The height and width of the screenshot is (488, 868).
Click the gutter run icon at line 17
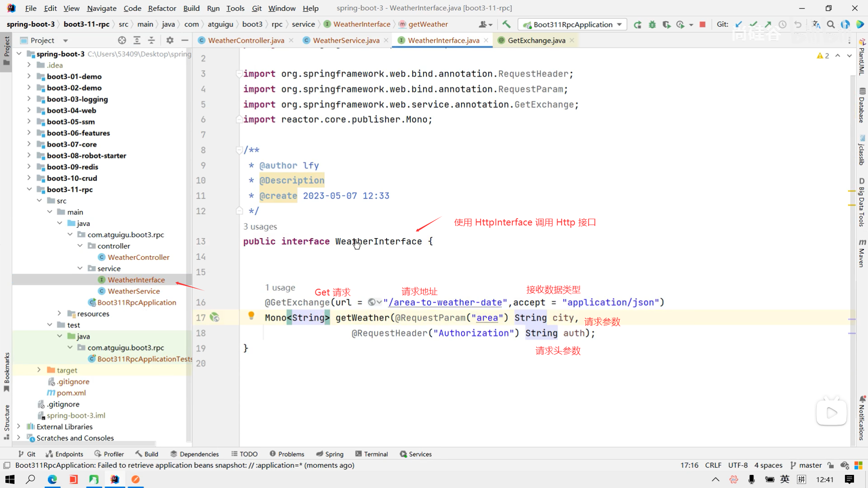[x=215, y=318]
